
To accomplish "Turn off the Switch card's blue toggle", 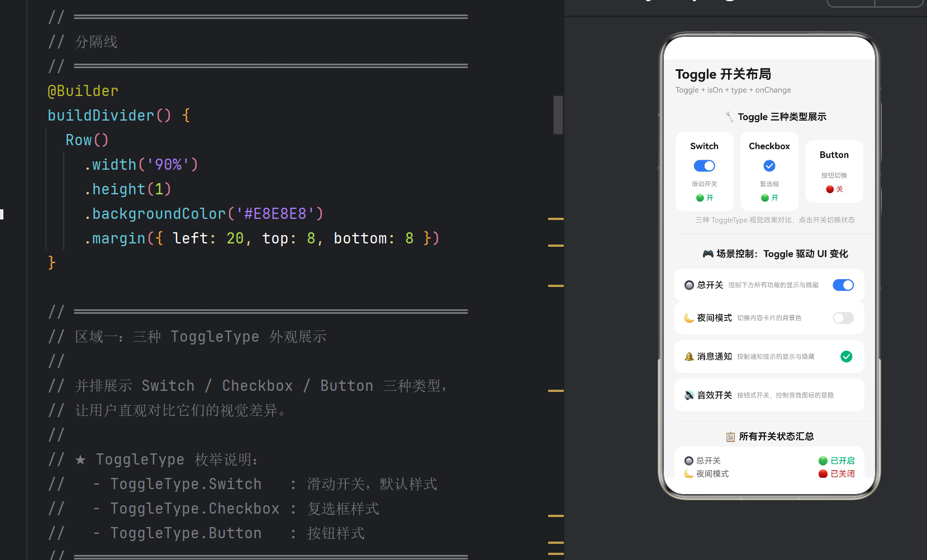I will click(704, 166).
